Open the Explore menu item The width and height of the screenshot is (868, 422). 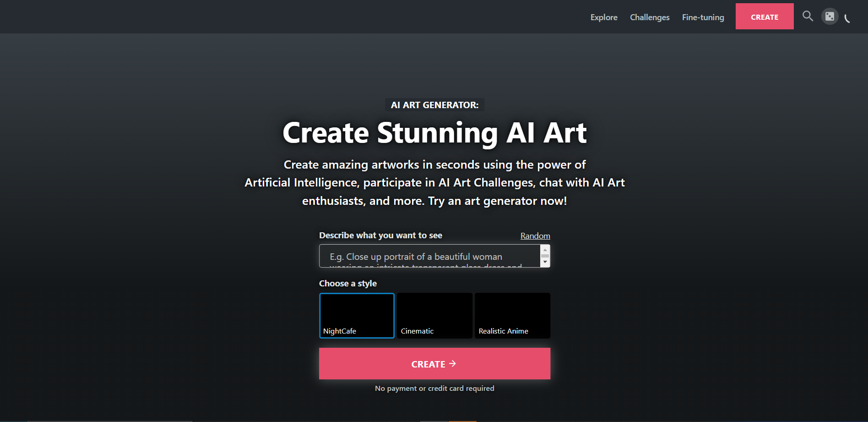click(604, 17)
